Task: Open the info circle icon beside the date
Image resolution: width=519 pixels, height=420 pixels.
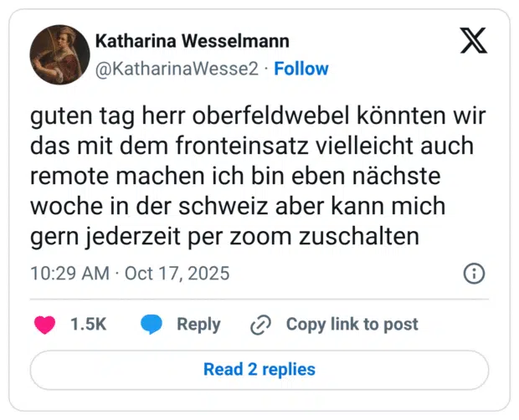Action: (474, 274)
